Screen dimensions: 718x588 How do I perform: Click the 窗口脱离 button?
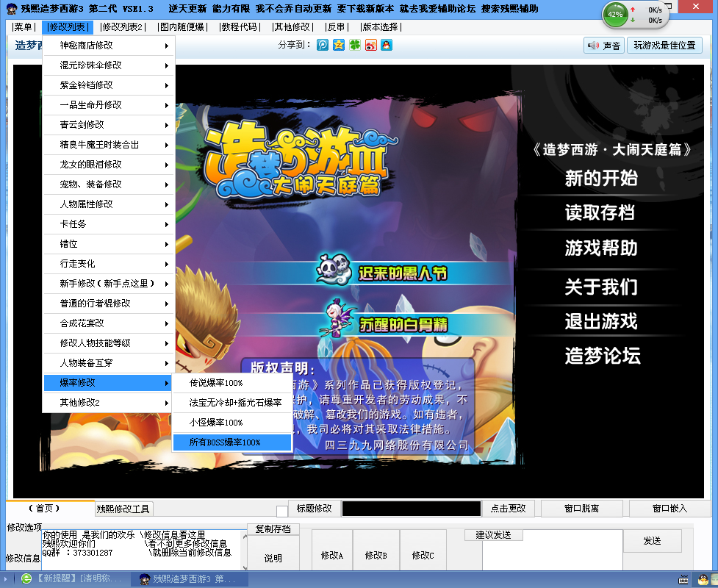tap(581, 509)
